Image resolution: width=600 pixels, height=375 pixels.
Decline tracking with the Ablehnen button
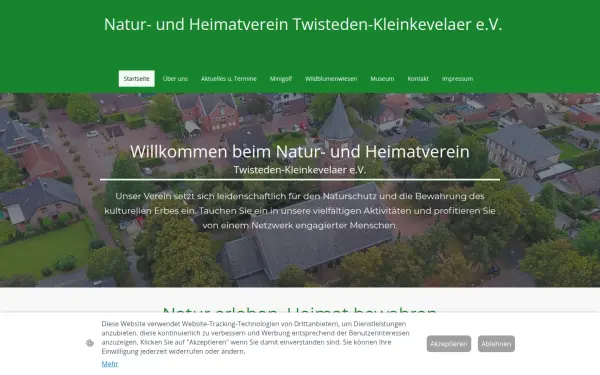click(496, 344)
